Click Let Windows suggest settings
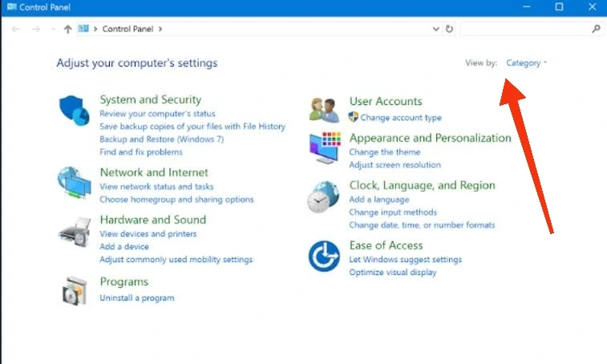This screenshot has height=364, width=607. click(x=405, y=260)
